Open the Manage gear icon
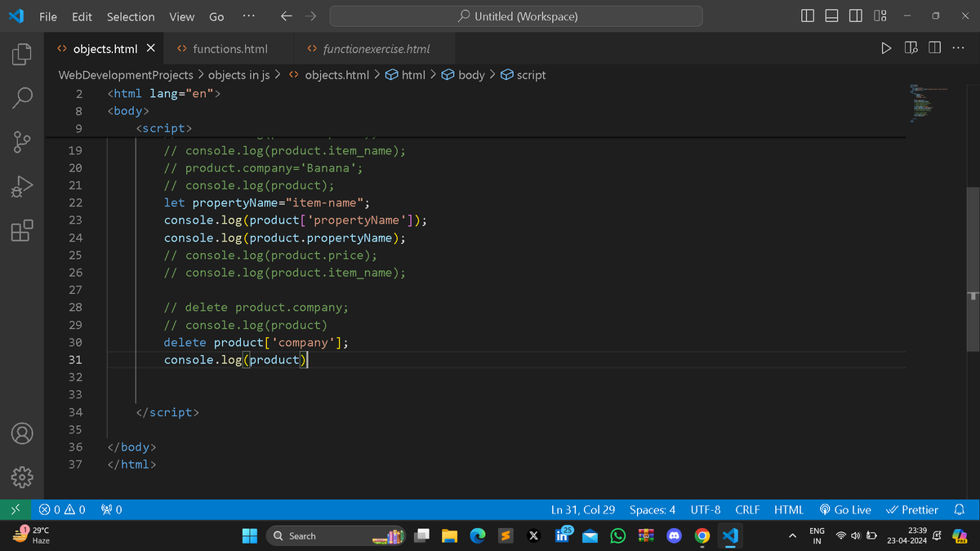 [22, 476]
